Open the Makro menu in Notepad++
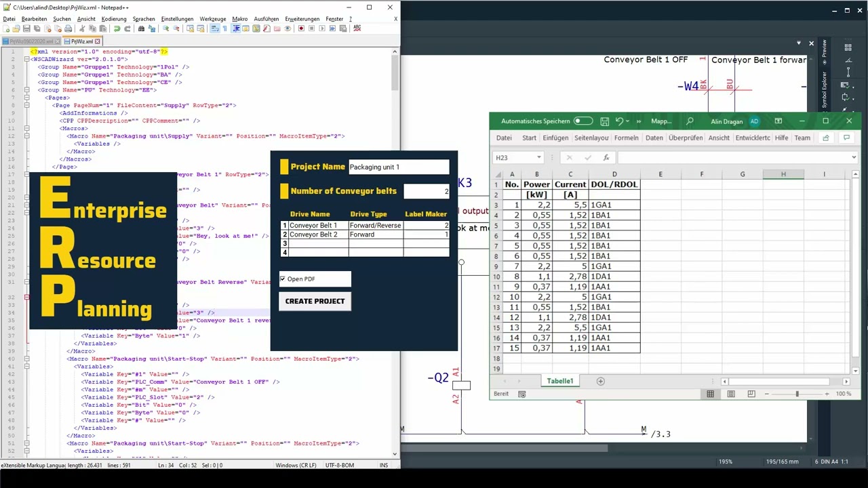This screenshot has height=488, width=868. [239, 19]
